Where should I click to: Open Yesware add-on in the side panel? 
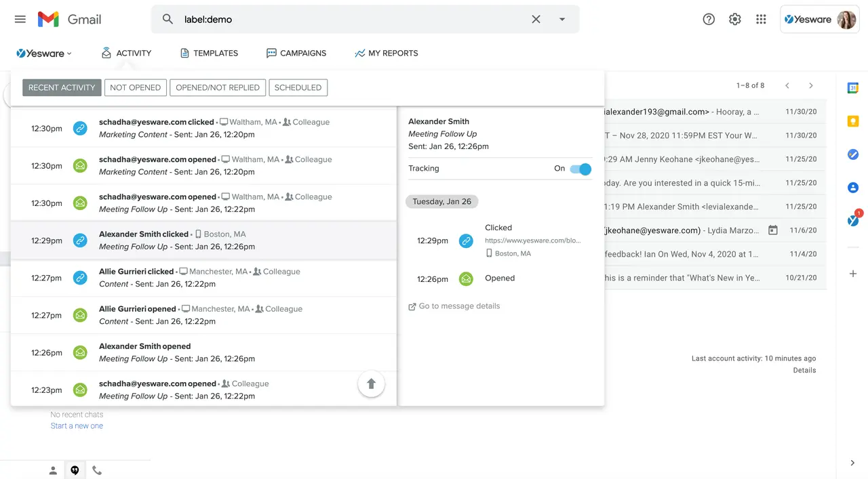click(x=854, y=220)
